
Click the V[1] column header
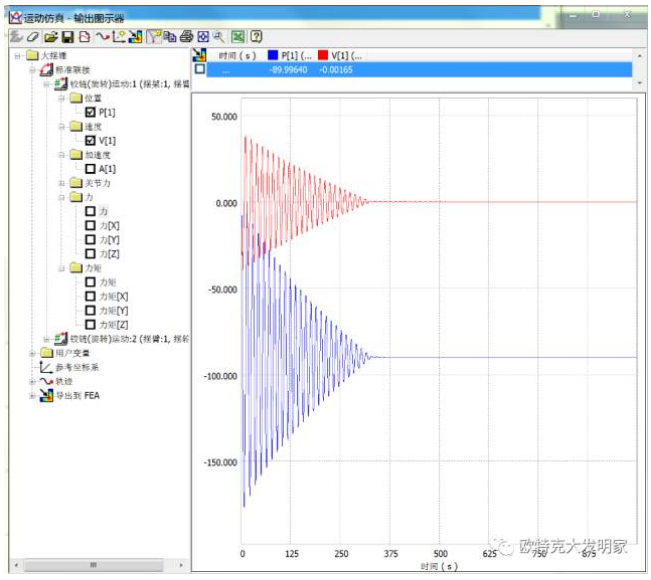point(347,55)
